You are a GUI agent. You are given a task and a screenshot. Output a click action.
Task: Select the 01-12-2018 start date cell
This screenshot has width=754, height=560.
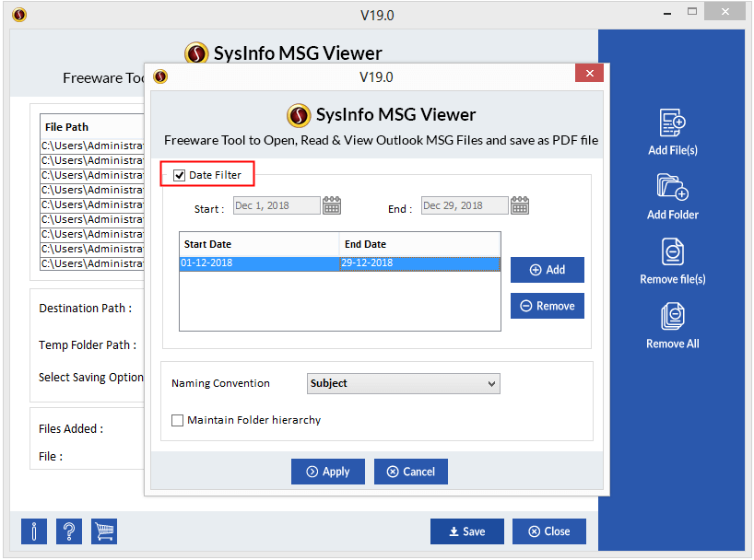[x=259, y=262]
